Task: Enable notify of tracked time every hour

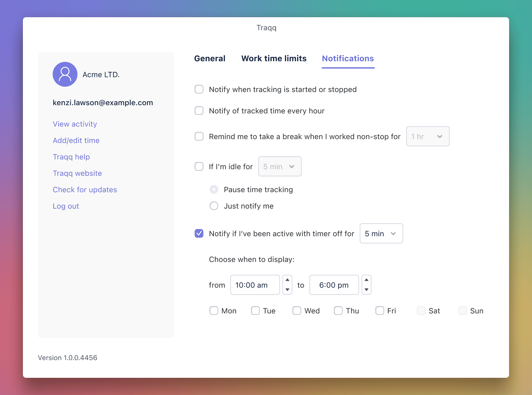Action: point(199,111)
